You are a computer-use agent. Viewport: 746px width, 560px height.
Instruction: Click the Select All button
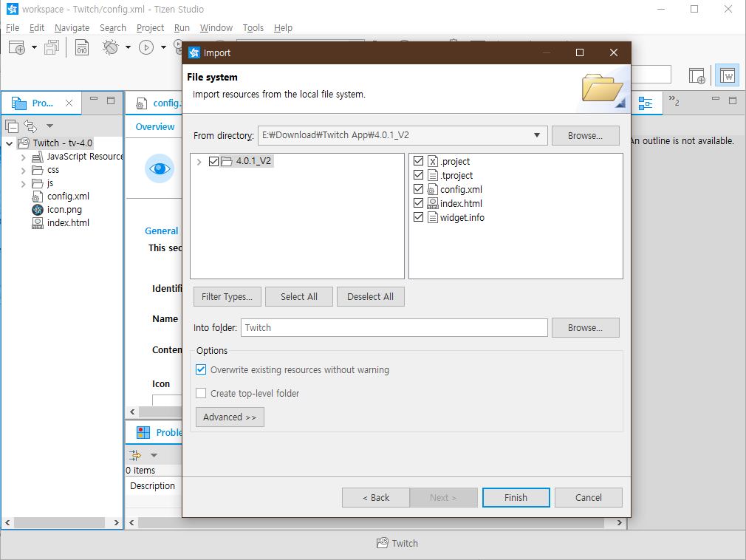299,297
